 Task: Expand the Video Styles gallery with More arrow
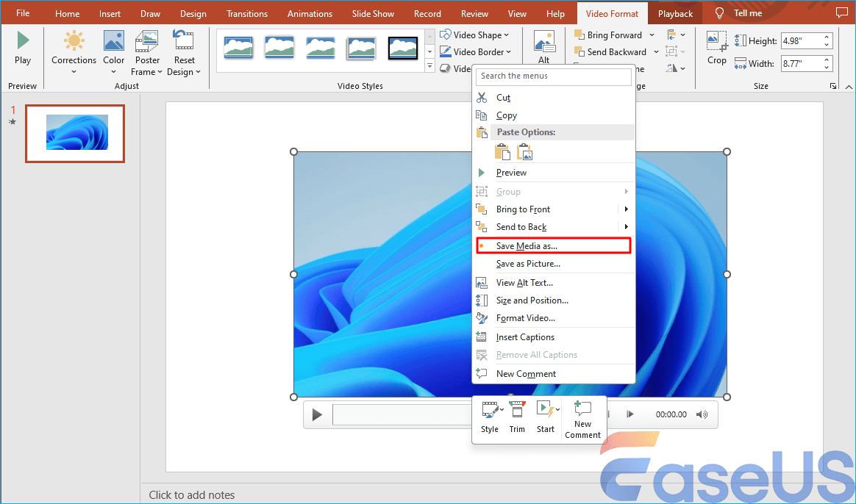point(429,67)
